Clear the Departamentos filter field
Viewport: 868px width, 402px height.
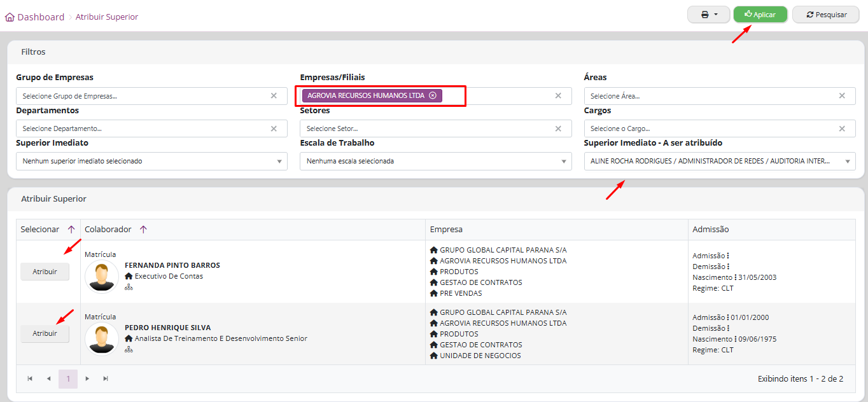pyautogui.click(x=274, y=128)
